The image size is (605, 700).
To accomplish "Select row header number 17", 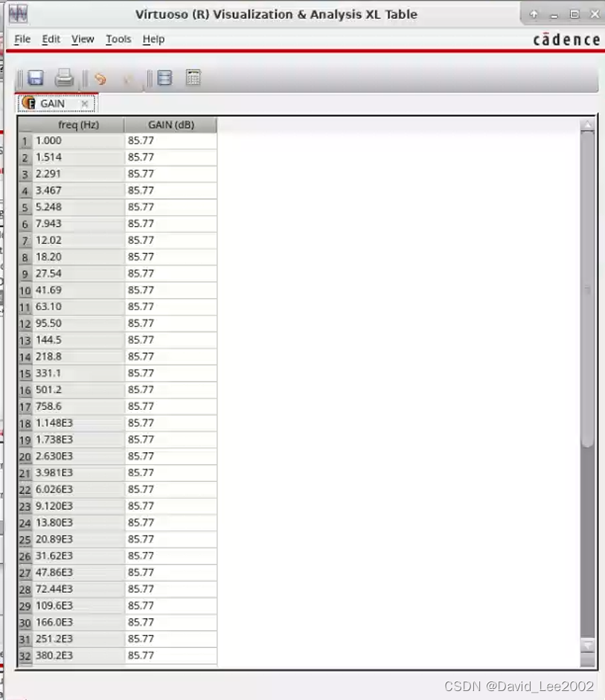I will click(25, 407).
